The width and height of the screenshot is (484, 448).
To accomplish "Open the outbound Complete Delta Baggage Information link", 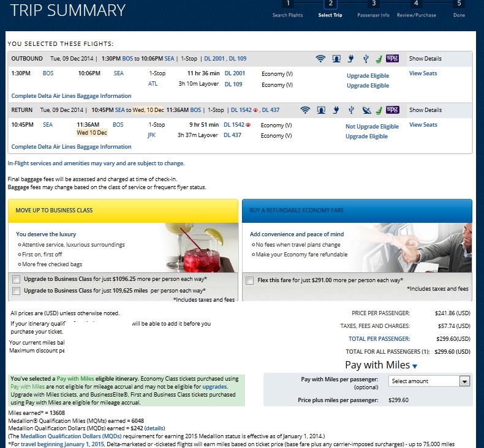I will coord(71,96).
